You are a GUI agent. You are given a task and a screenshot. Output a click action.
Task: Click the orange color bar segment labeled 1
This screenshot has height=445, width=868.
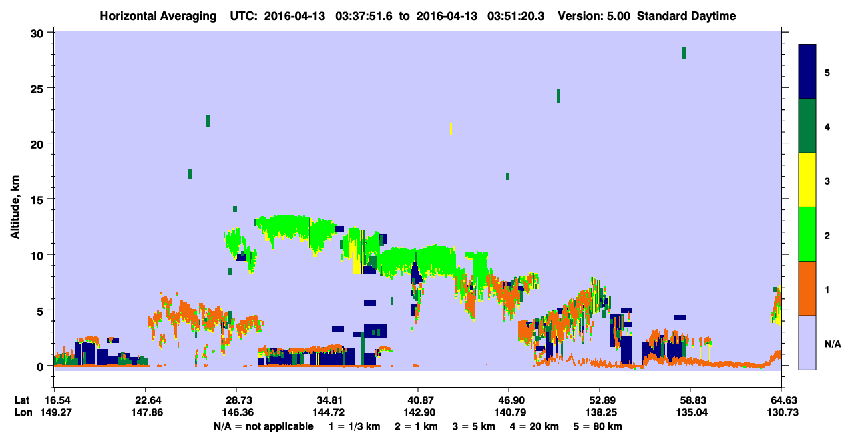(x=807, y=288)
